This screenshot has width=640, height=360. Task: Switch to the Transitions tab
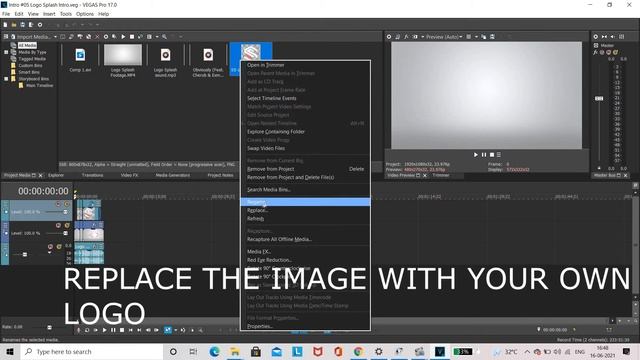[92, 175]
